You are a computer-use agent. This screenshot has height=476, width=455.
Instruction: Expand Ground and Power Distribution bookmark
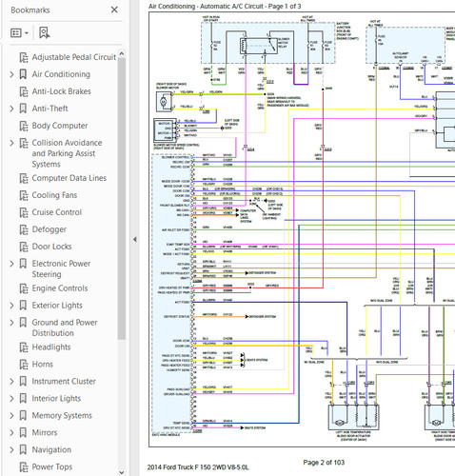pos(11,323)
